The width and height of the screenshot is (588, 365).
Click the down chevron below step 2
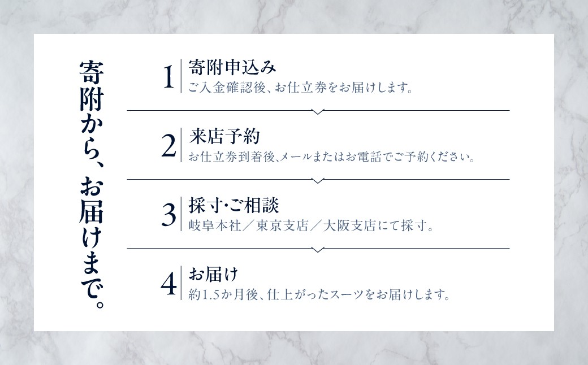click(318, 181)
